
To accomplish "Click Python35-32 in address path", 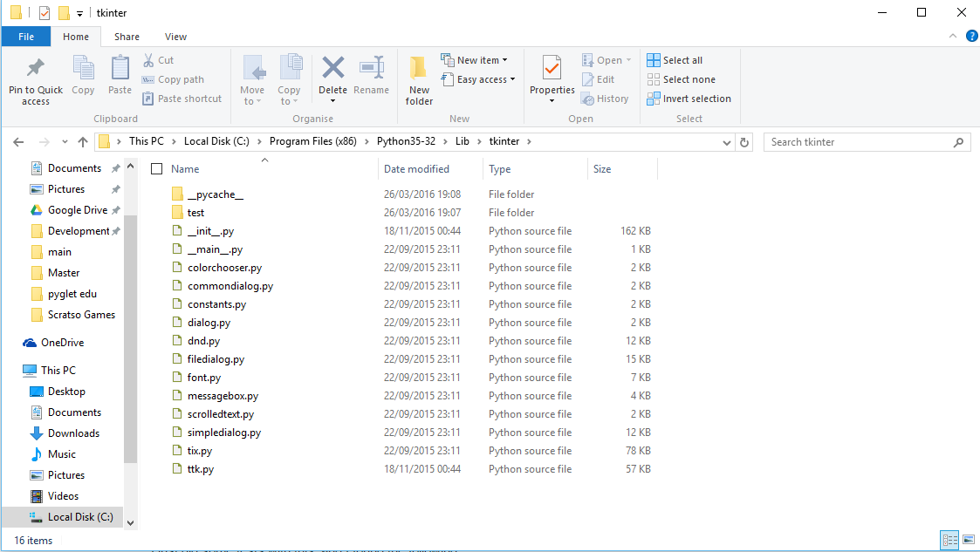I will (x=407, y=141).
